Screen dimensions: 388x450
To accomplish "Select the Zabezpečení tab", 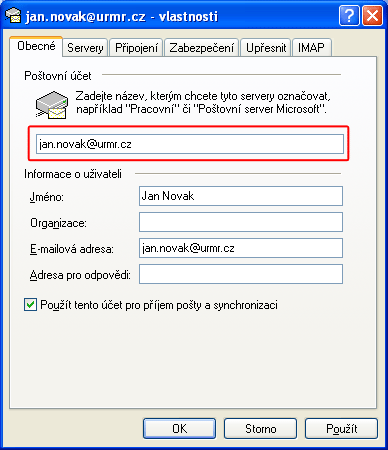I will pyautogui.click(x=201, y=48).
